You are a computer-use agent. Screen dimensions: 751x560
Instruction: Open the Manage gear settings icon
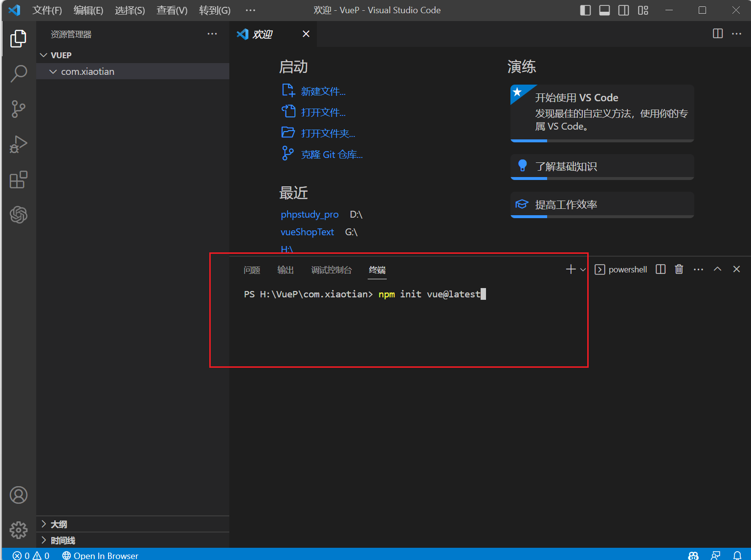(19, 530)
